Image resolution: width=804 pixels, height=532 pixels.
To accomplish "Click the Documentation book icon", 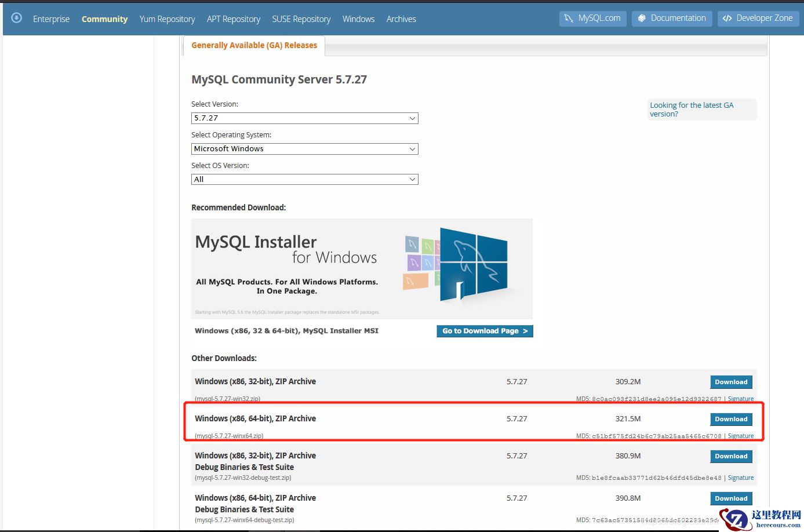I will pyautogui.click(x=642, y=19).
